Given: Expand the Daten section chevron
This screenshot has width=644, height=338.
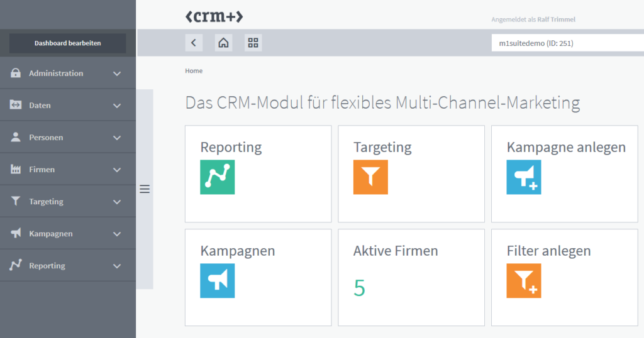Looking at the screenshot, I should coord(117,106).
